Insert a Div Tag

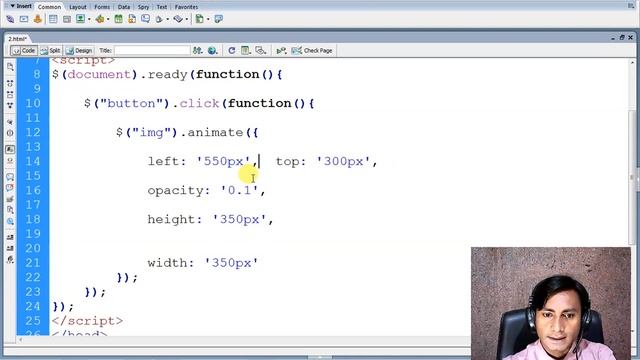67,19
